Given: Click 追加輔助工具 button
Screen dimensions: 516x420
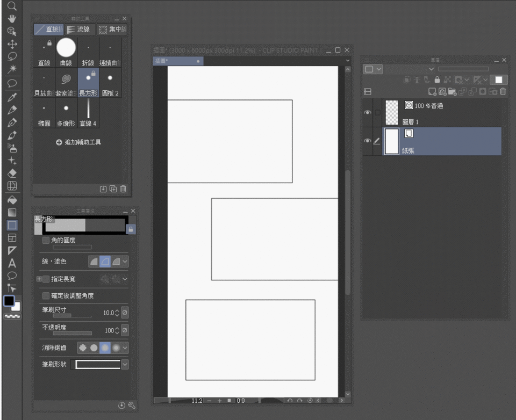Looking at the screenshot, I should tap(78, 142).
